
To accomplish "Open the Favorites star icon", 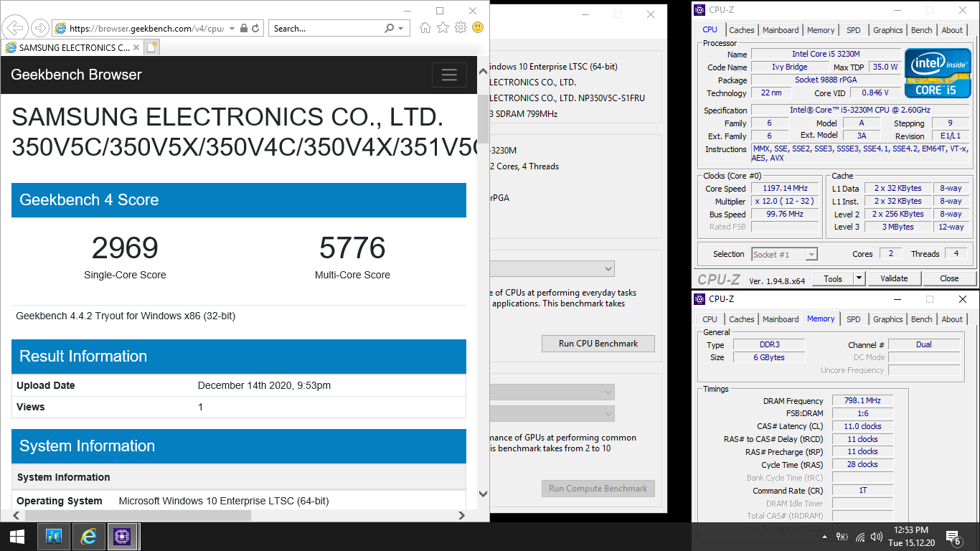I will coord(443,27).
